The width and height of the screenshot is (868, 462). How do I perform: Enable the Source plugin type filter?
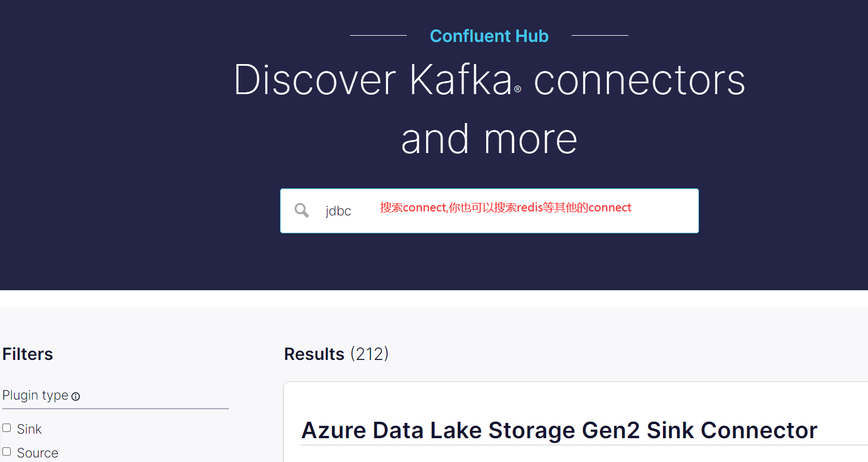[6, 451]
